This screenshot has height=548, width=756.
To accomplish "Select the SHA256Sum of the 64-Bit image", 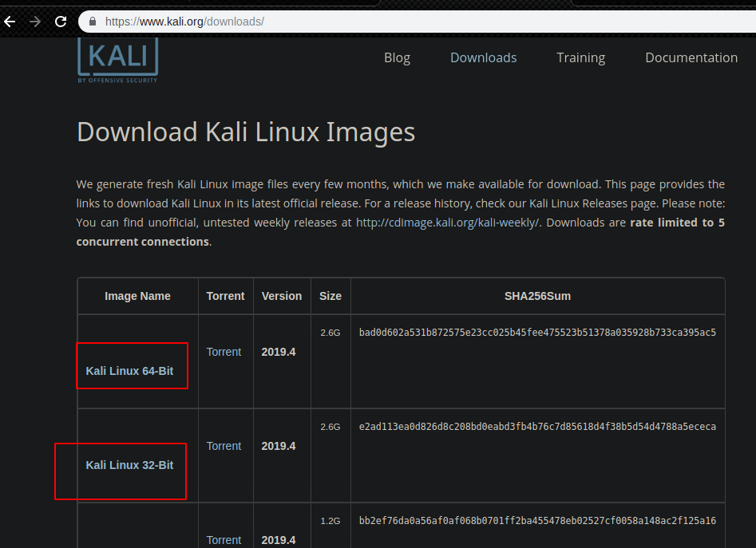I will [537, 333].
